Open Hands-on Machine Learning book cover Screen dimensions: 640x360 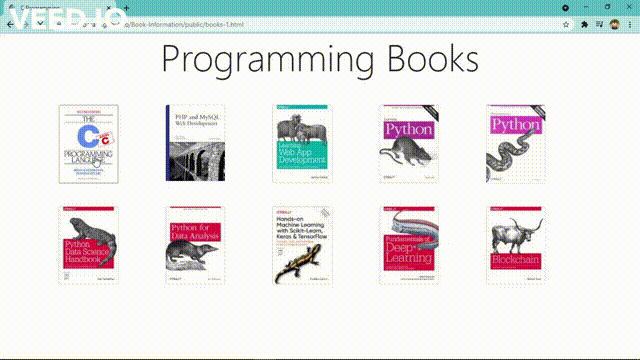tap(302, 245)
